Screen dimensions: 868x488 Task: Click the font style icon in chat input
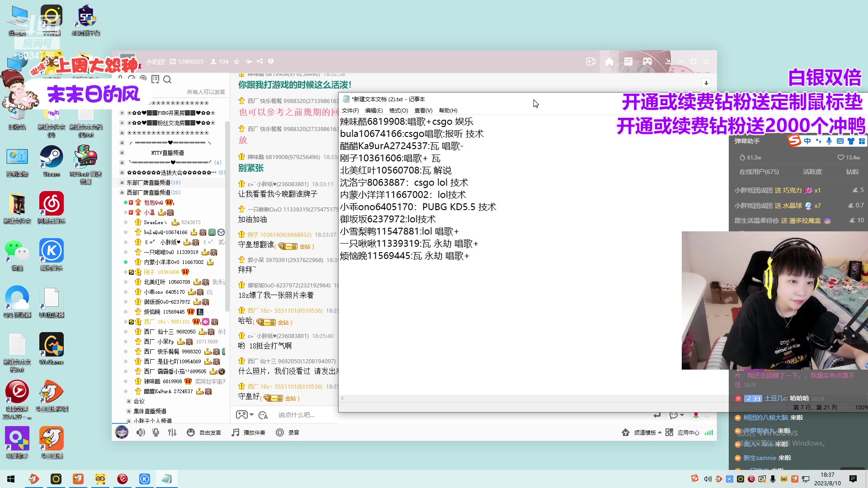click(x=263, y=415)
